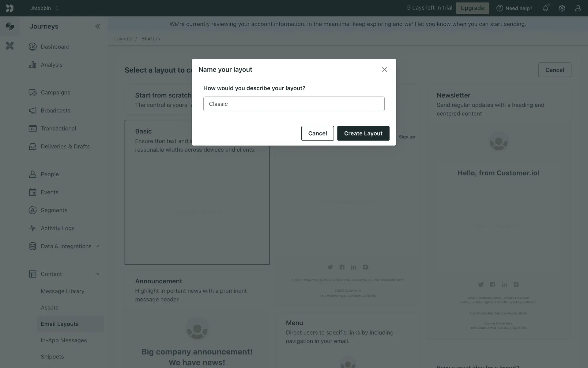
Task: Open the JMobbin workspace switcher
Action: point(44,8)
